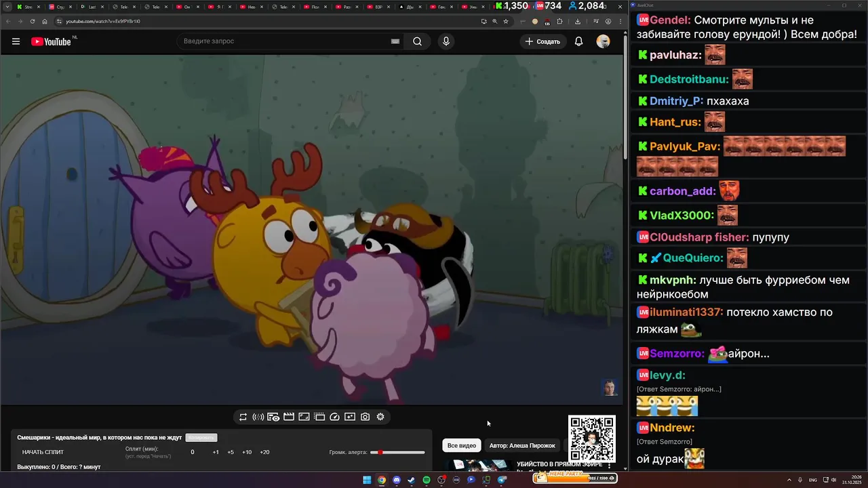
Task: Go to the YouTube home logo
Action: (51, 41)
